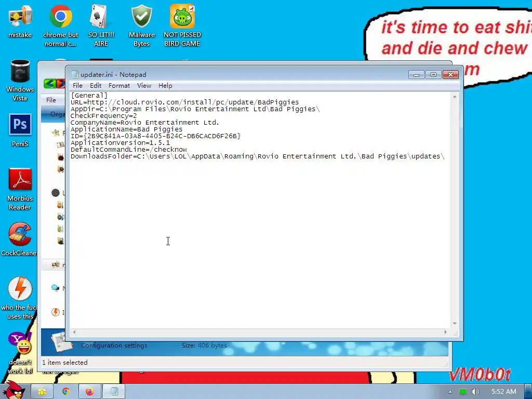Open the Windows Vista recycle bin icon

(20, 81)
